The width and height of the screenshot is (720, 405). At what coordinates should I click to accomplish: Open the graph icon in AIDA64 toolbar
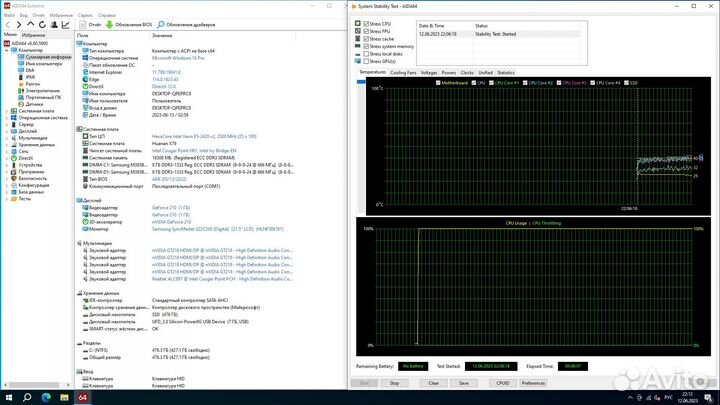[66, 25]
